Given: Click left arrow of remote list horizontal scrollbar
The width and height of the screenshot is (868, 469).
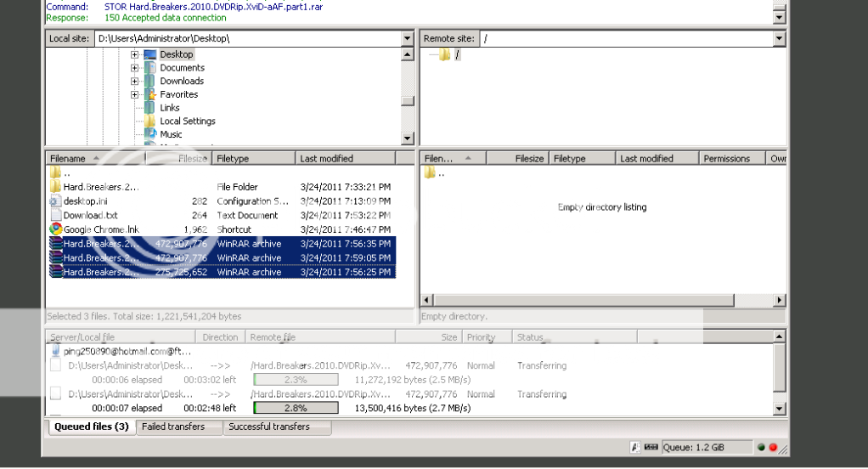Looking at the screenshot, I should pyautogui.click(x=427, y=300).
